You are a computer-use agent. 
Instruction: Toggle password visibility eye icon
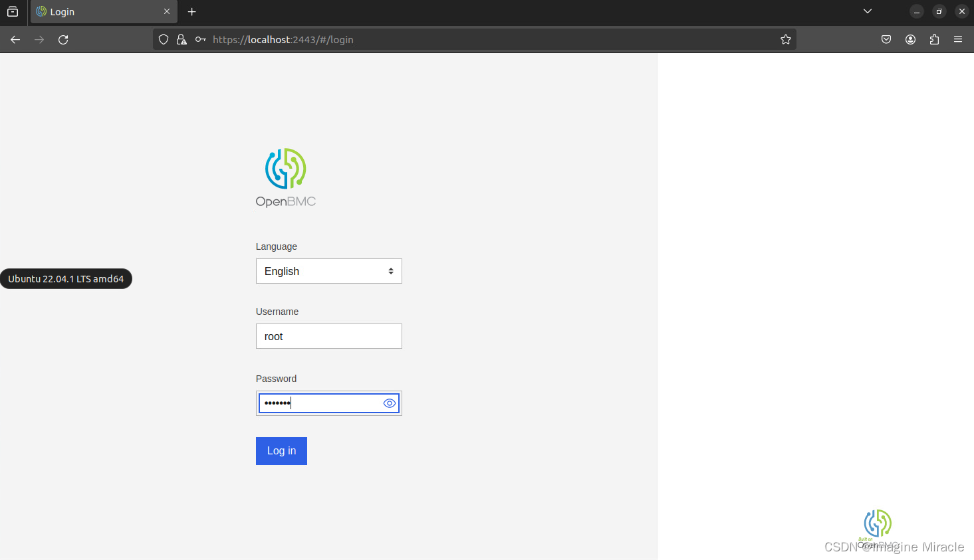(390, 403)
